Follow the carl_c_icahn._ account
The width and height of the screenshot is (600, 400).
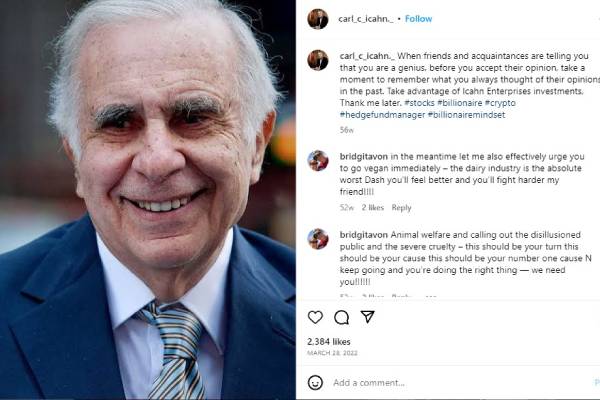click(x=418, y=19)
